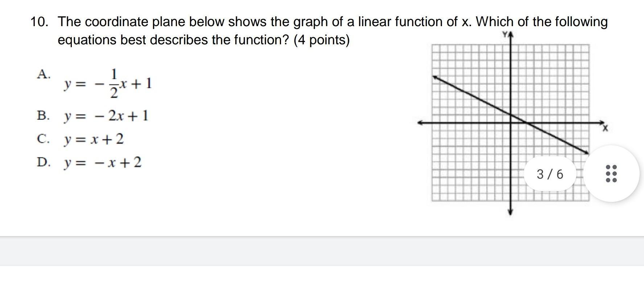The width and height of the screenshot is (644, 284).
Task: Click the upward arrow of the Y axis
Action: point(511,35)
